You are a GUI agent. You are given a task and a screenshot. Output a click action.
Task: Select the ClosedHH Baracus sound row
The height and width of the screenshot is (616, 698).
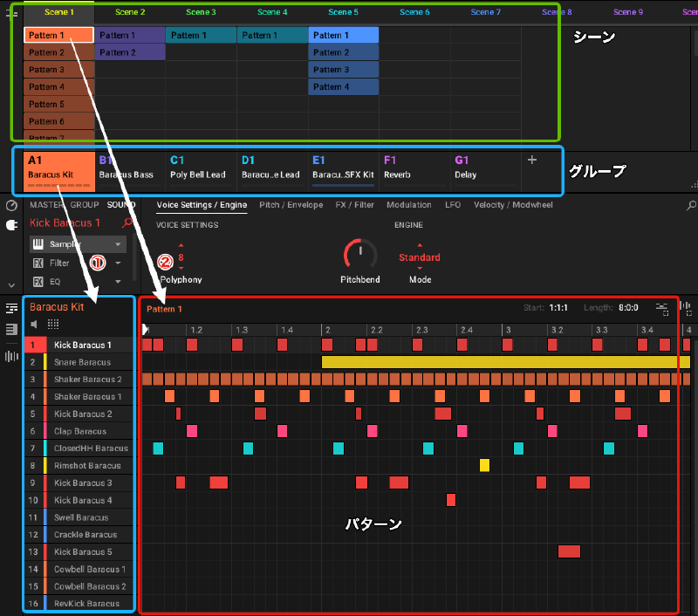pos(79,448)
